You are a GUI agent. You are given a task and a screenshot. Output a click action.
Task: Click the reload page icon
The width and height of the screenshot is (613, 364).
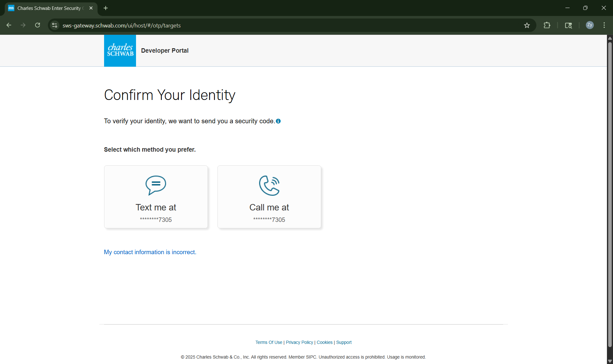(x=37, y=25)
